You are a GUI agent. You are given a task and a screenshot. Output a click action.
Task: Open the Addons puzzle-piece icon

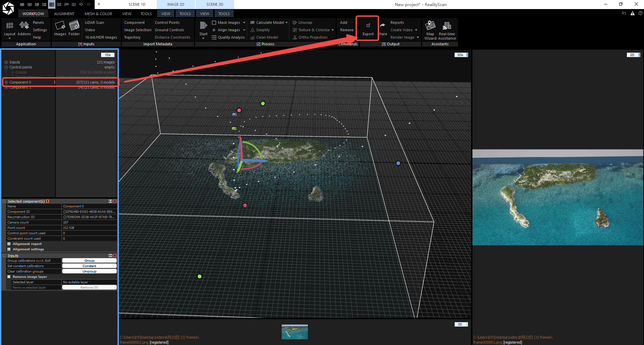[24, 26]
